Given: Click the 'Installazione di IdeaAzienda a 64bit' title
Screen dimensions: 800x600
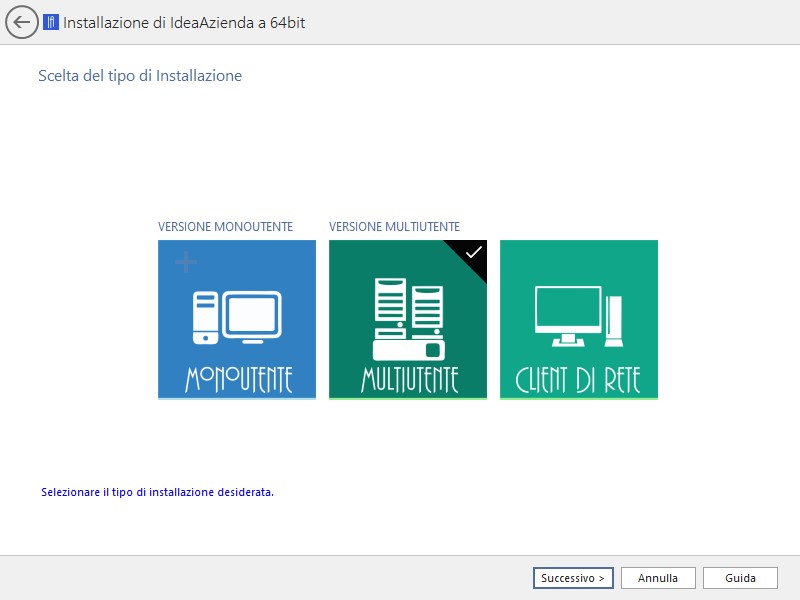Looking at the screenshot, I should [184, 22].
